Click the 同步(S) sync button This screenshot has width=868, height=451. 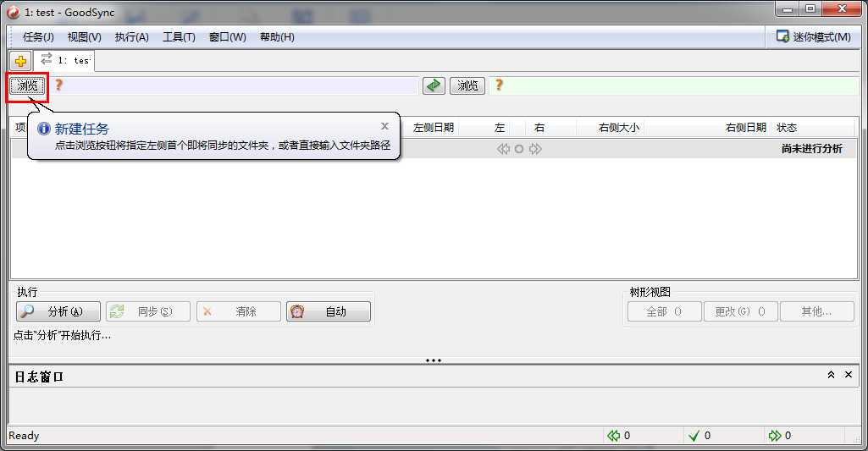tap(148, 311)
